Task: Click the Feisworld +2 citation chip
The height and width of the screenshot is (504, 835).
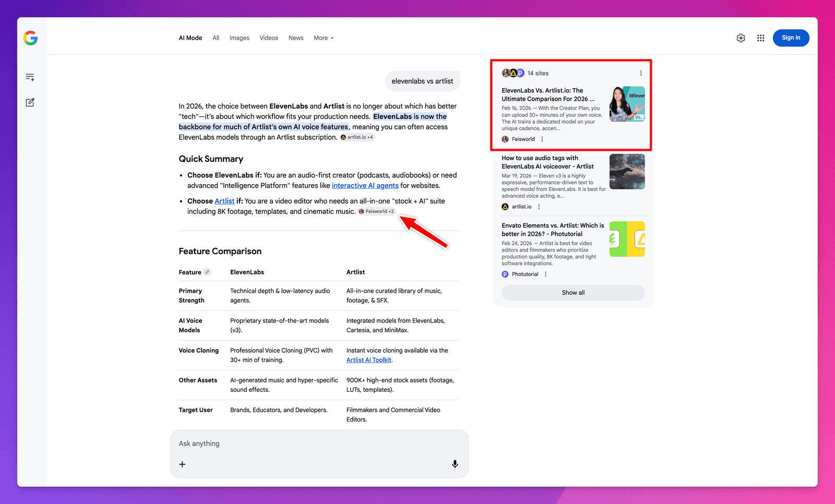Action: 376,211
